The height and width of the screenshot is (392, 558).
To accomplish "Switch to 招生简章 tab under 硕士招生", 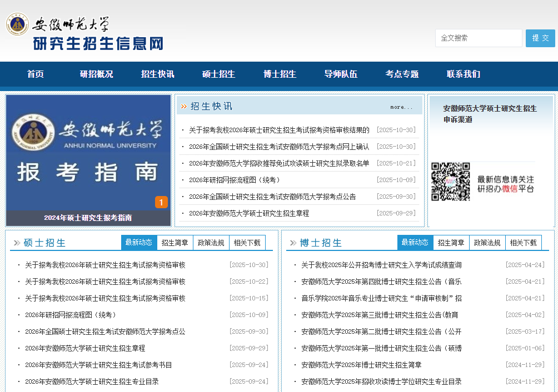I will pos(175,243).
